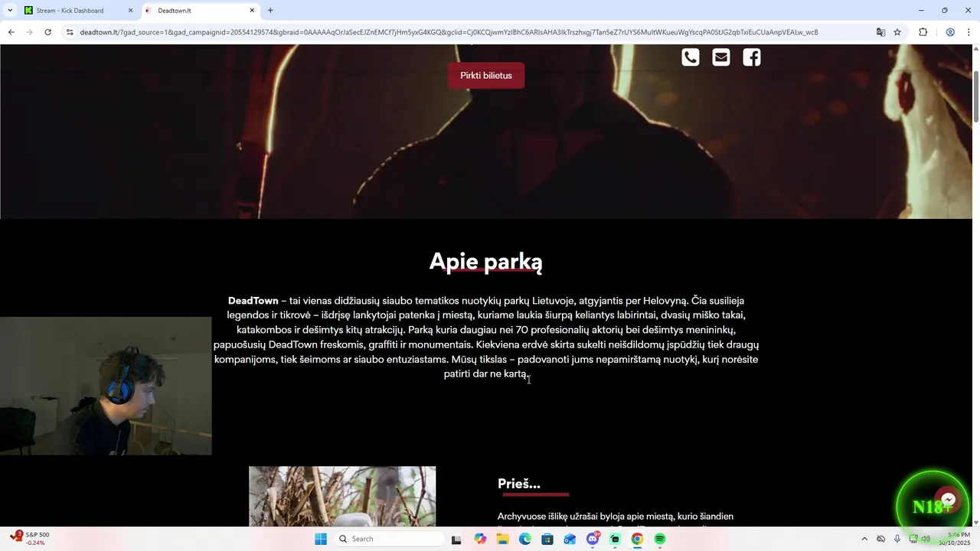Open Chrome profile menu
This screenshot has height=551, width=980.
coord(950,32)
